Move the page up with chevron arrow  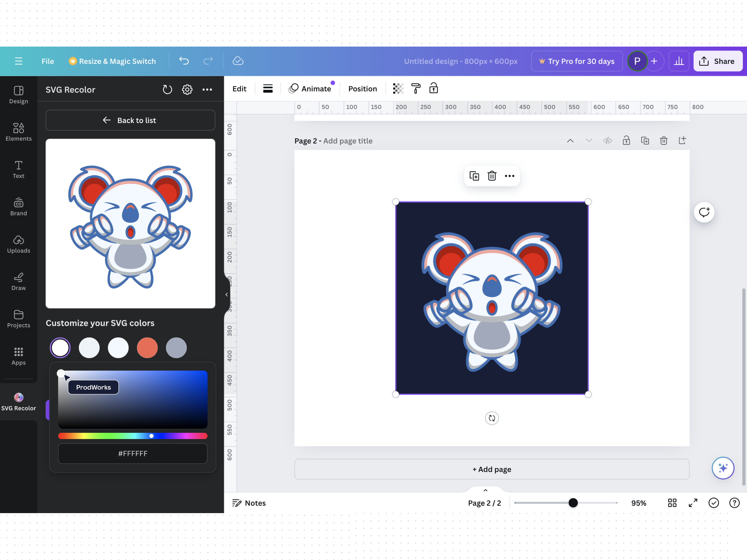(570, 141)
